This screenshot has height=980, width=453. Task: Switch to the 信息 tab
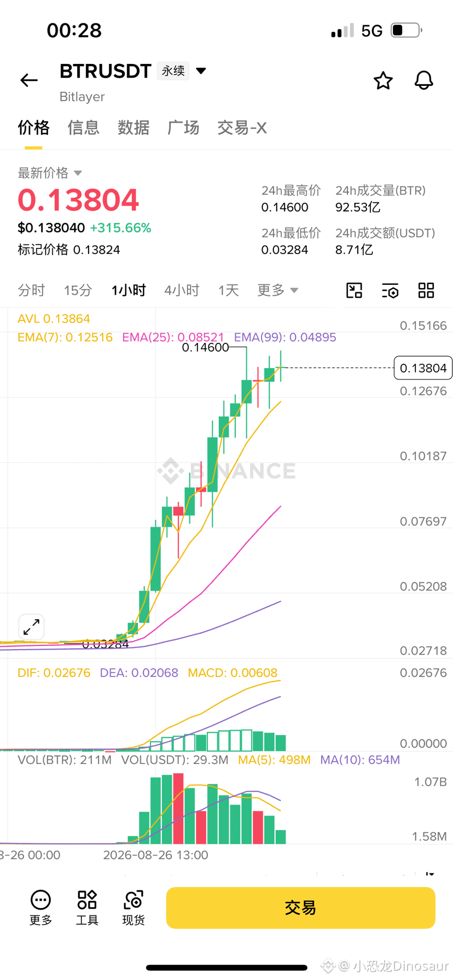[x=83, y=128]
